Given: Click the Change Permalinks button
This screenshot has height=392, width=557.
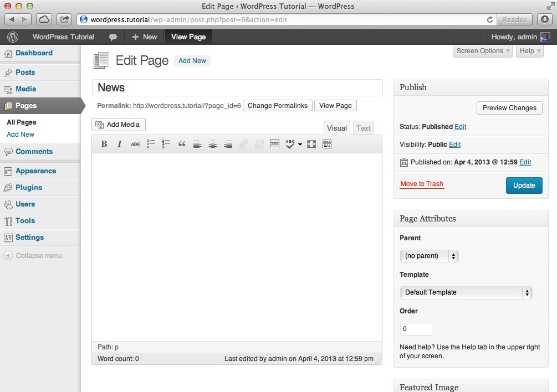Looking at the screenshot, I should [278, 106].
